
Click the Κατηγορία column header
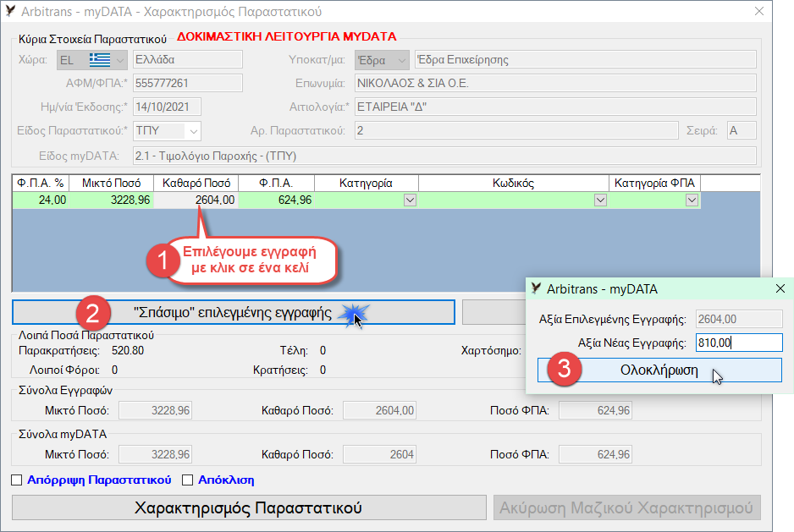[x=367, y=184]
